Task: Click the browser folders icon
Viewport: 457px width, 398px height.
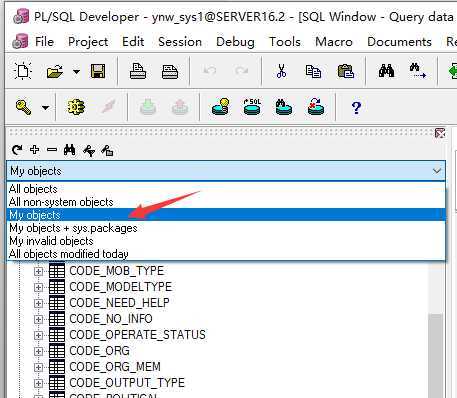Action: 107,151
